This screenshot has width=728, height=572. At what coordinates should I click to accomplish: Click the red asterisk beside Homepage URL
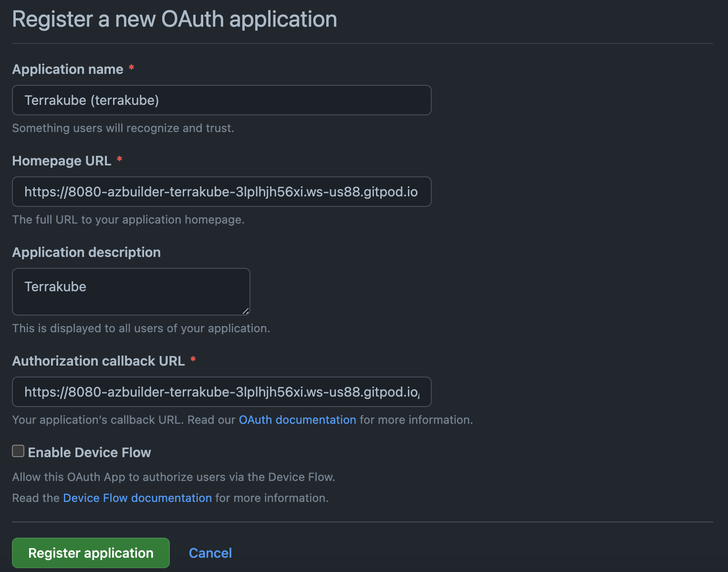coord(119,160)
